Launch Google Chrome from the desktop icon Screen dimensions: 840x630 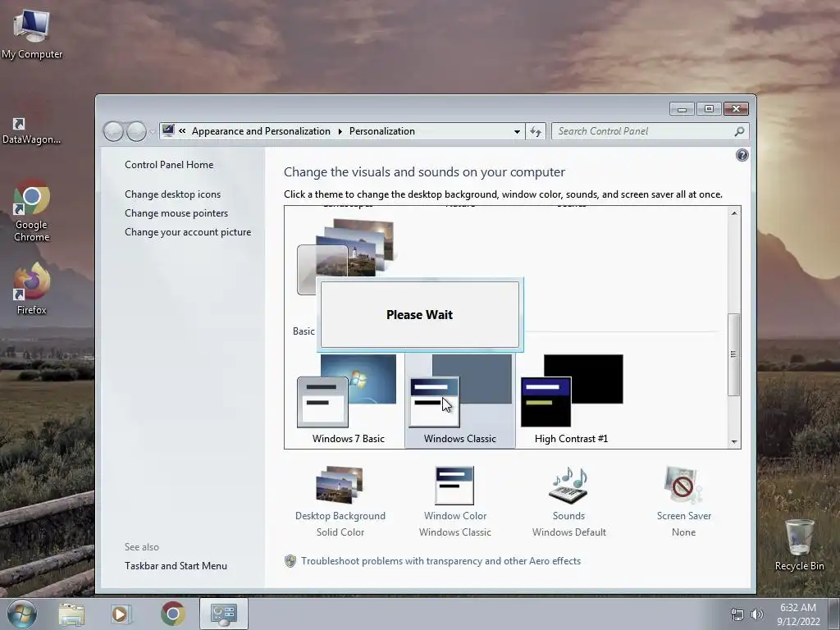(x=32, y=210)
